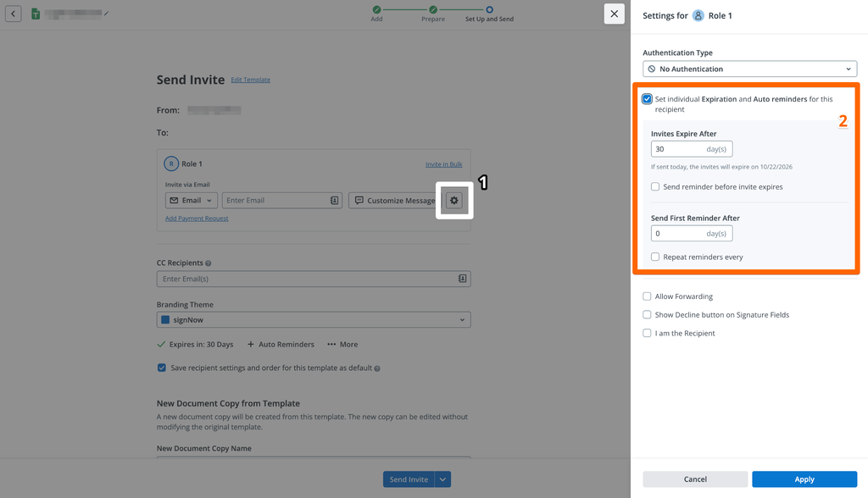Click the pencil rename icon

pyautogui.click(x=106, y=14)
